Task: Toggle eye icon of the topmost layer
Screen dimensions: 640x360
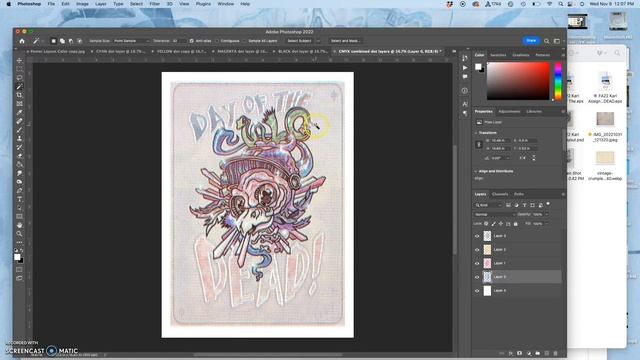Action: (x=477, y=236)
